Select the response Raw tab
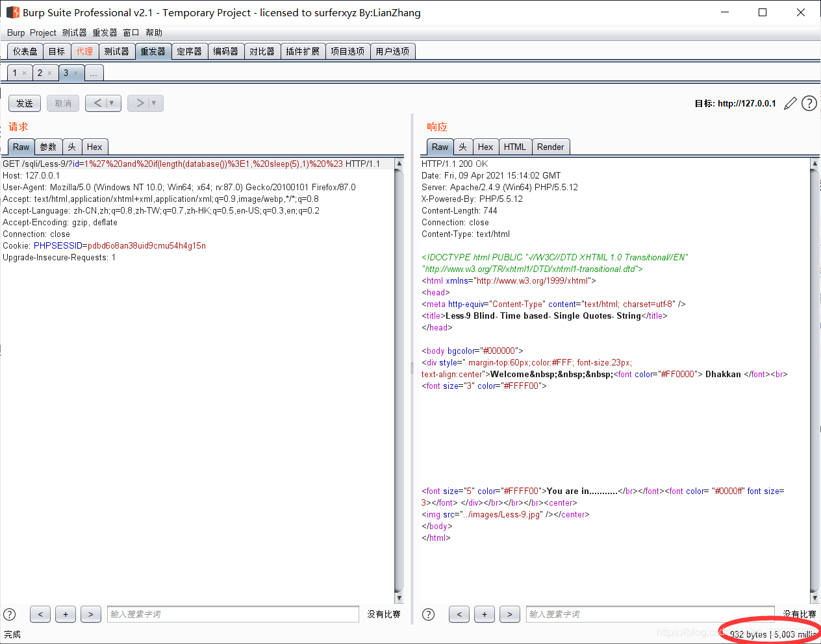821x644 pixels. click(x=440, y=147)
